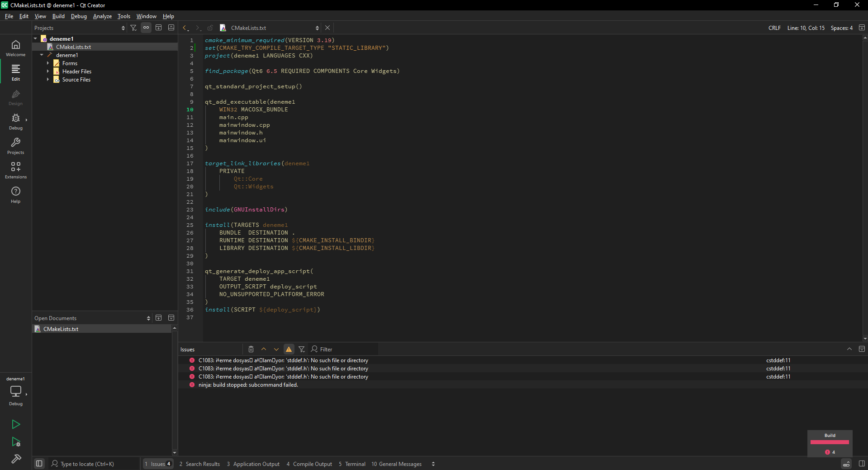The width and height of the screenshot is (868, 470).
Task: Switch to Compile Output pane
Action: point(309,464)
